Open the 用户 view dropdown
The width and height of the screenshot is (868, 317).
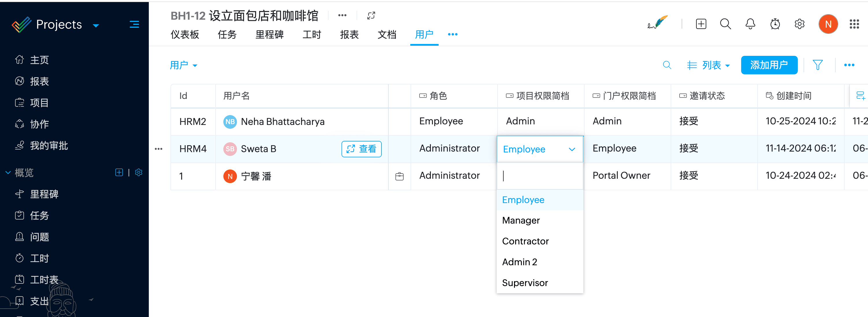point(184,65)
